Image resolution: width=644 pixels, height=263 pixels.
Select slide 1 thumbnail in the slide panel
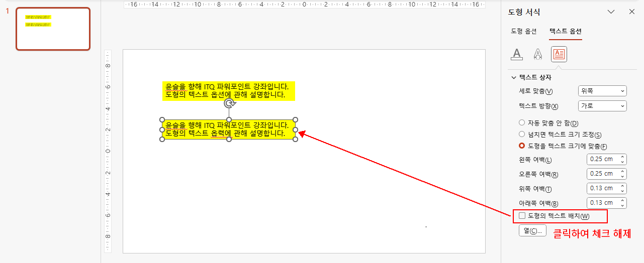(53, 29)
